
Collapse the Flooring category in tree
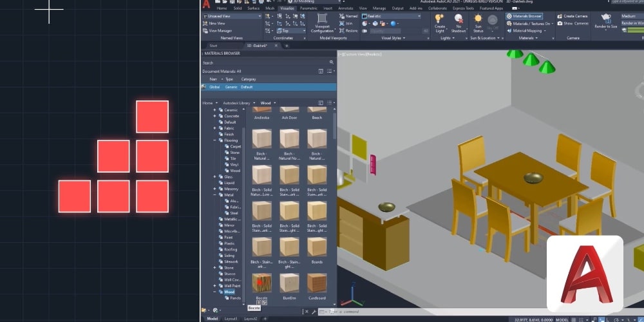(214, 140)
